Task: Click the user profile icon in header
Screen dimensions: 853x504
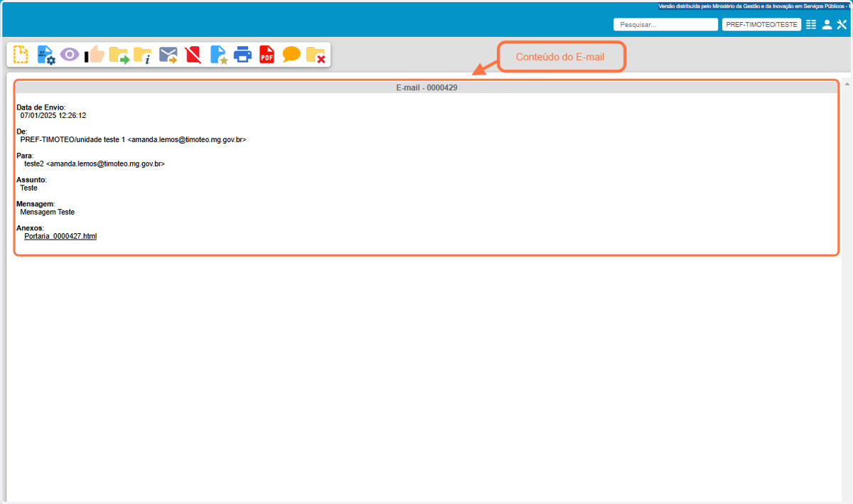Action: tap(827, 24)
